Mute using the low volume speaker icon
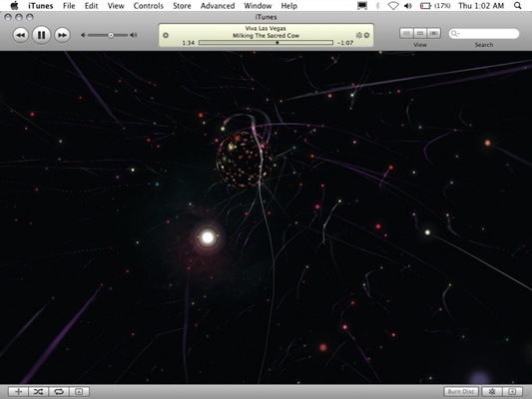 point(83,35)
